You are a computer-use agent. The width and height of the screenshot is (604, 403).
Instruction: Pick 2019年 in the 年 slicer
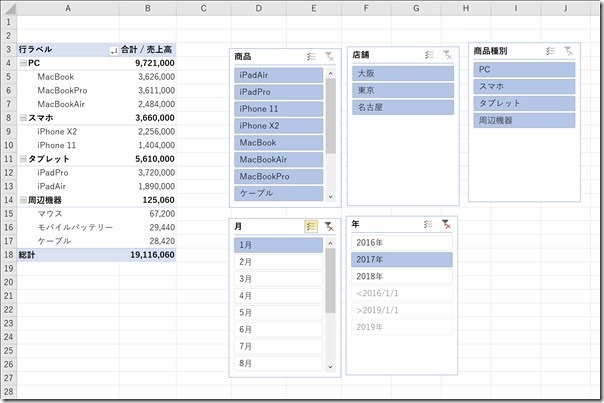point(402,327)
